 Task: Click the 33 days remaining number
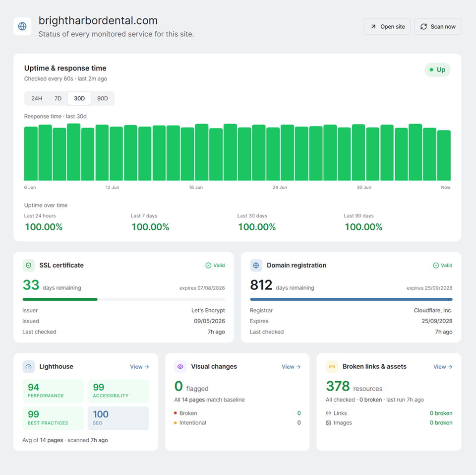click(31, 285)
